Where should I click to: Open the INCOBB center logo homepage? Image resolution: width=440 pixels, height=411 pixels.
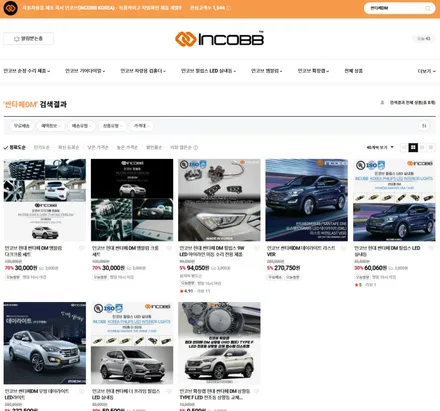click(219, 39)
